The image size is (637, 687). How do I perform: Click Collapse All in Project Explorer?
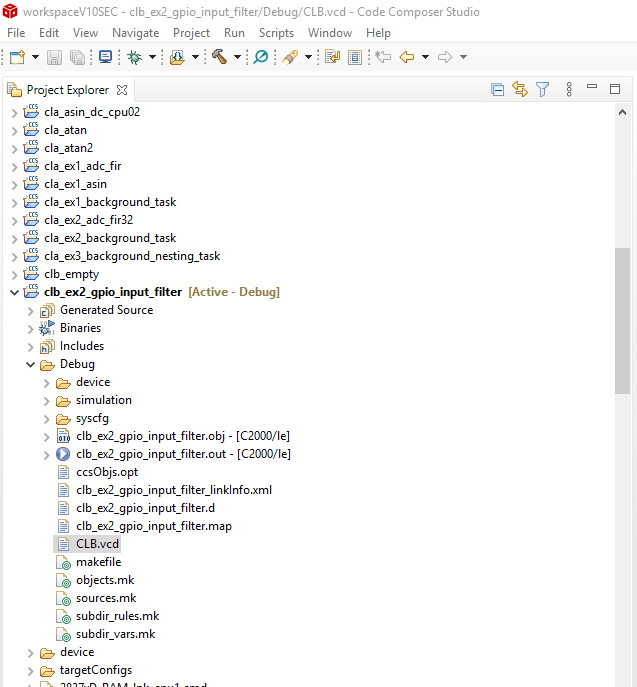497,89
